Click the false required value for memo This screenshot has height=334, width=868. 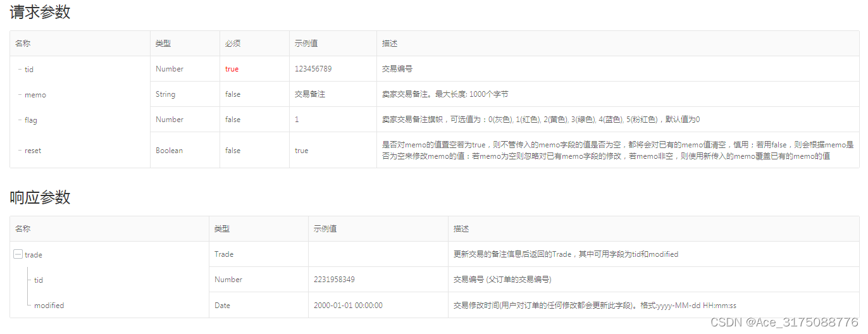coord(233,94)
